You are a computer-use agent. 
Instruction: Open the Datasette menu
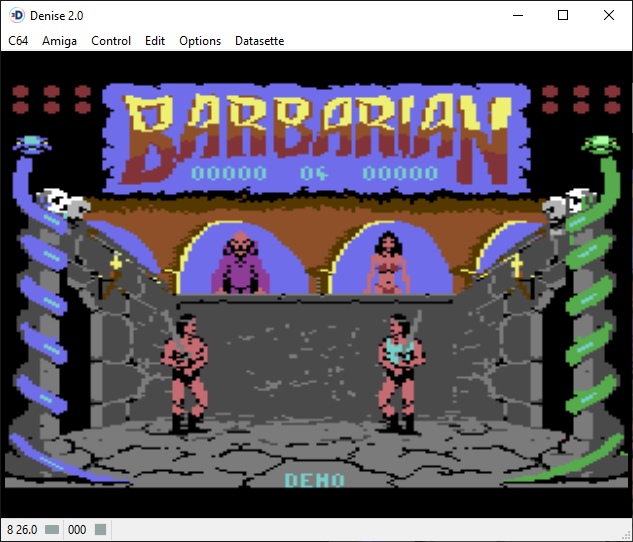[260, 41]
